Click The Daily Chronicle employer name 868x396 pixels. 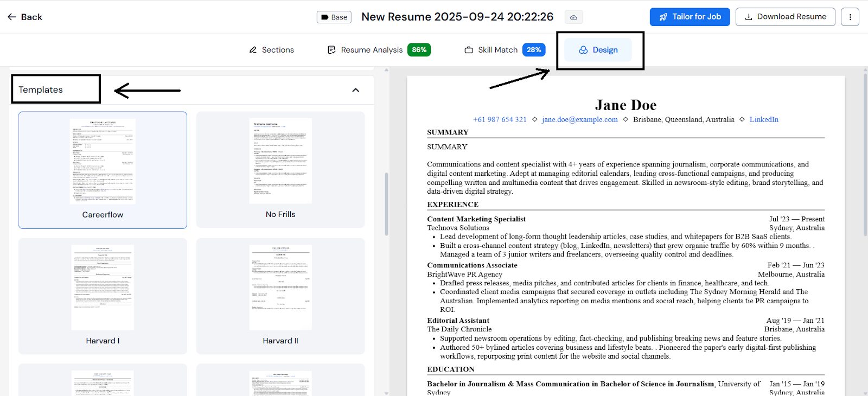(x=459, y=329)
